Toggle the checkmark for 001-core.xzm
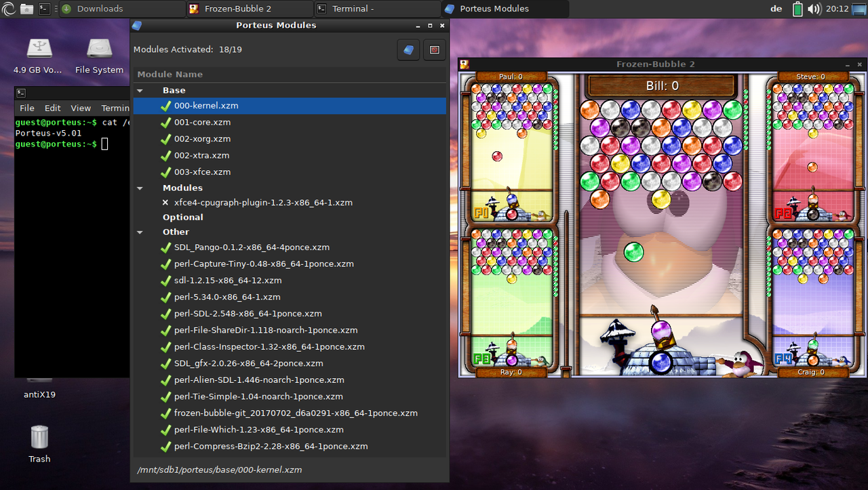Image resolution: width=868 pixels, height=490 pixels. [165, 123]
